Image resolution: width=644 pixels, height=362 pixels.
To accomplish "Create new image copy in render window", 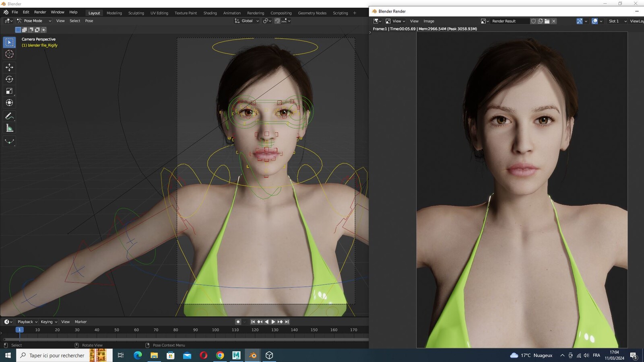I will [540, 21].
